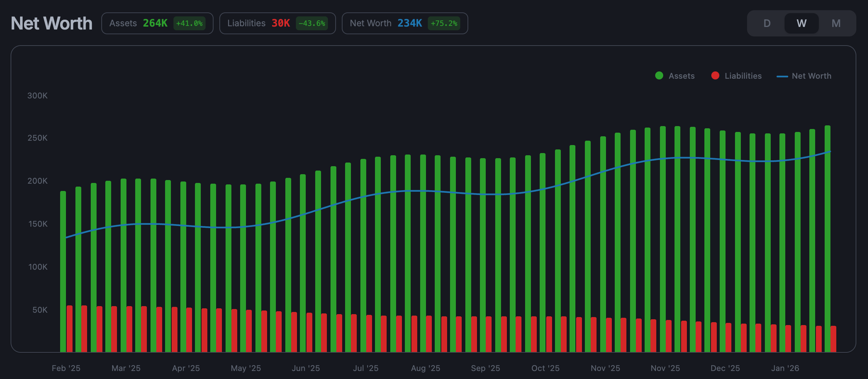Image resolution: width=868 pixels, height=379 pixels.
Task: Switch to Daily view with the D button
Action: click(767, 23)
